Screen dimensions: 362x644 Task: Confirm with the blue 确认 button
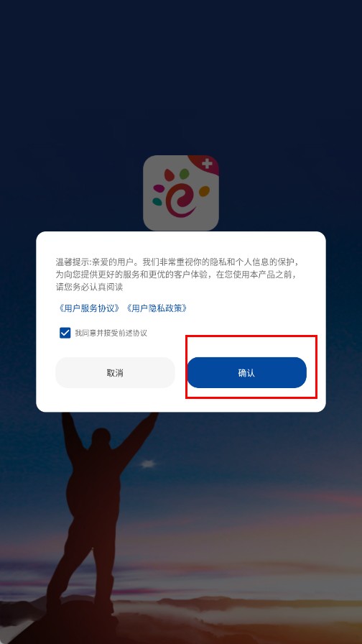(x=247, y=373)
